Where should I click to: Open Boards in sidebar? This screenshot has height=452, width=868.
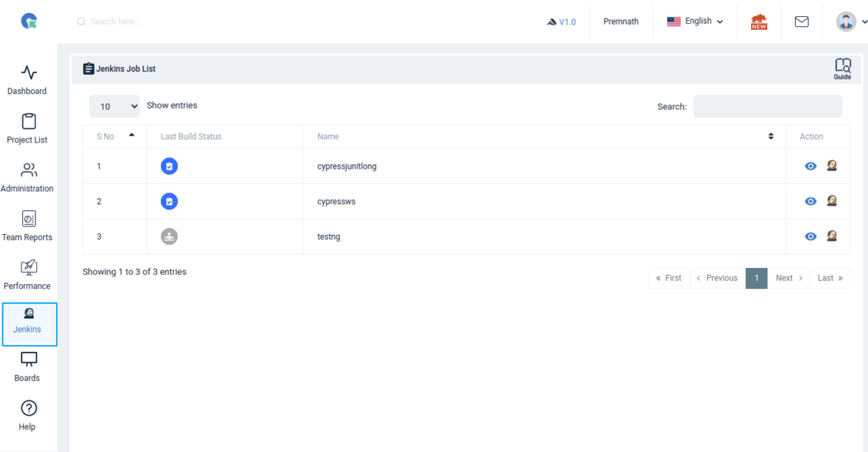(28, 366)
